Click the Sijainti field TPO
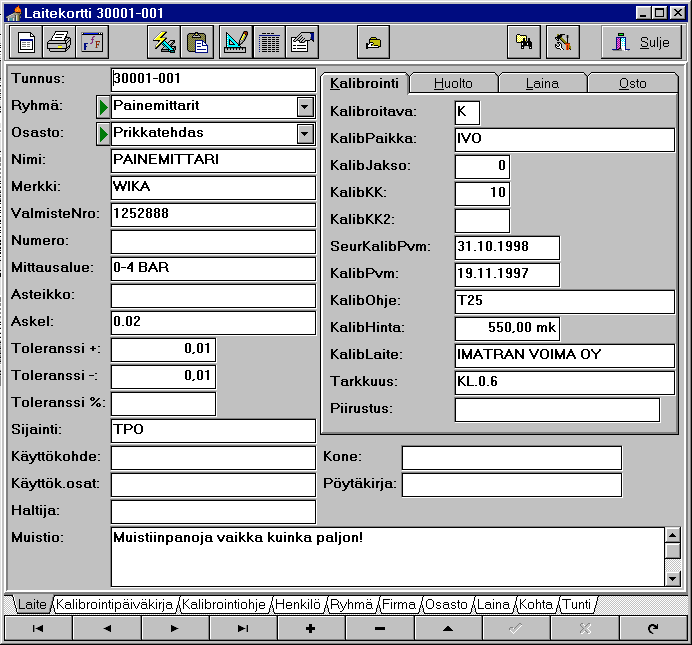The image size is (692, 645). point(213,431)
